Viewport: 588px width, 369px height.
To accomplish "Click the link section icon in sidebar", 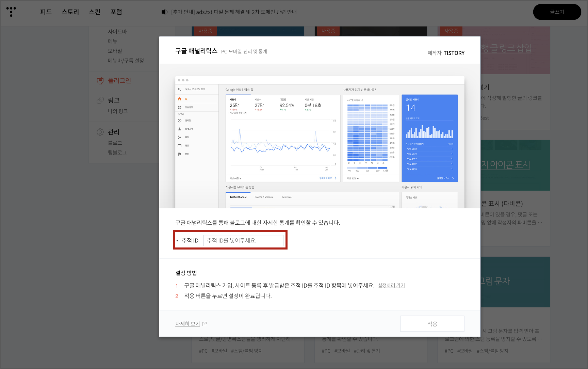I will tap(100, 100).
